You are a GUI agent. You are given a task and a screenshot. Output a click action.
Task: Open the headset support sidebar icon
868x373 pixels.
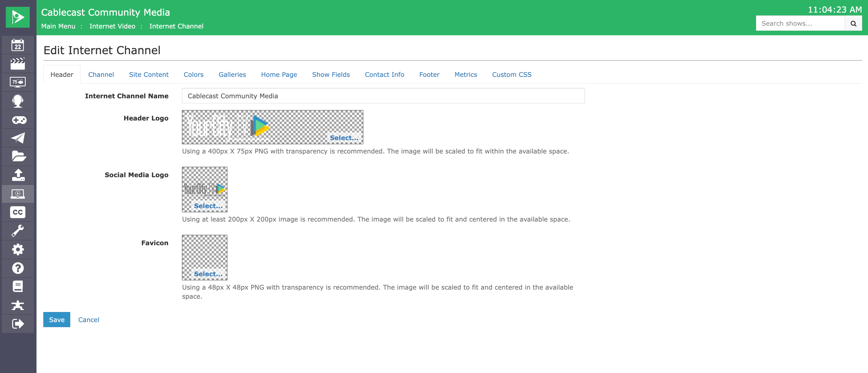[x=18, y=101]
